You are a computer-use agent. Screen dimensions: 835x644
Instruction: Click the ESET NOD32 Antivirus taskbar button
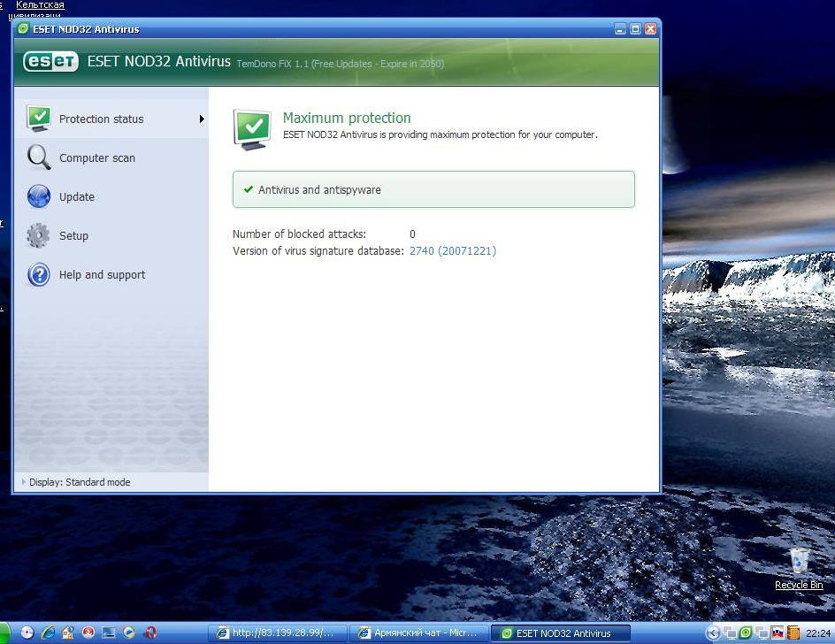point(560,632)
